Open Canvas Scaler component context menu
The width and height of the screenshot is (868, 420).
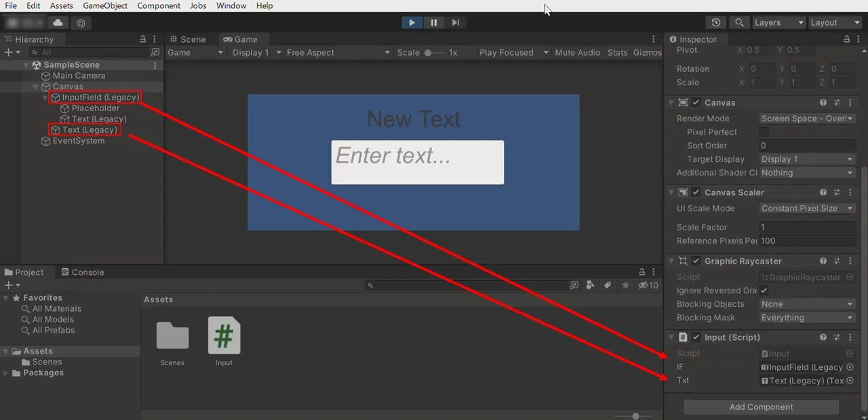click(850, 192)
